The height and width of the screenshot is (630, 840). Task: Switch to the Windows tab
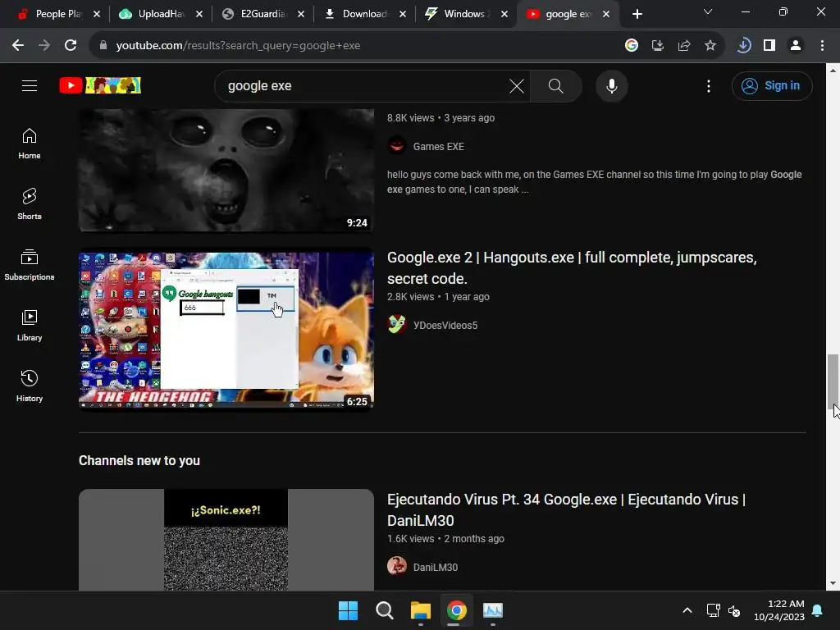point(464,14)
